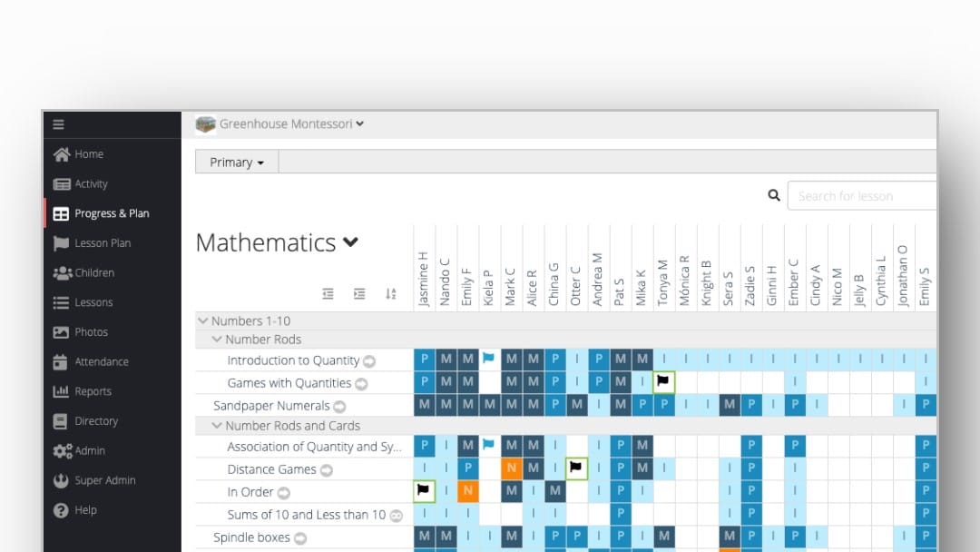
Task: Collapse the Numbers 1-10 section
Action: 202,320
